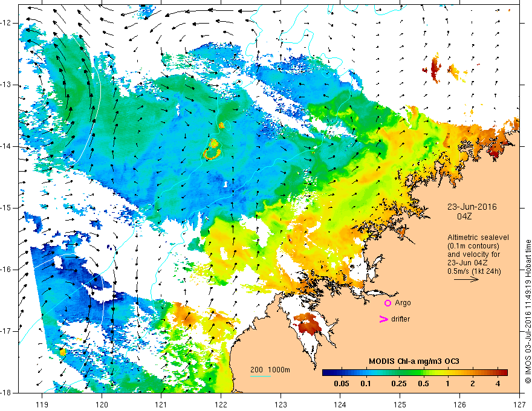Select the colorbar near value 0.05

point(342,373)
